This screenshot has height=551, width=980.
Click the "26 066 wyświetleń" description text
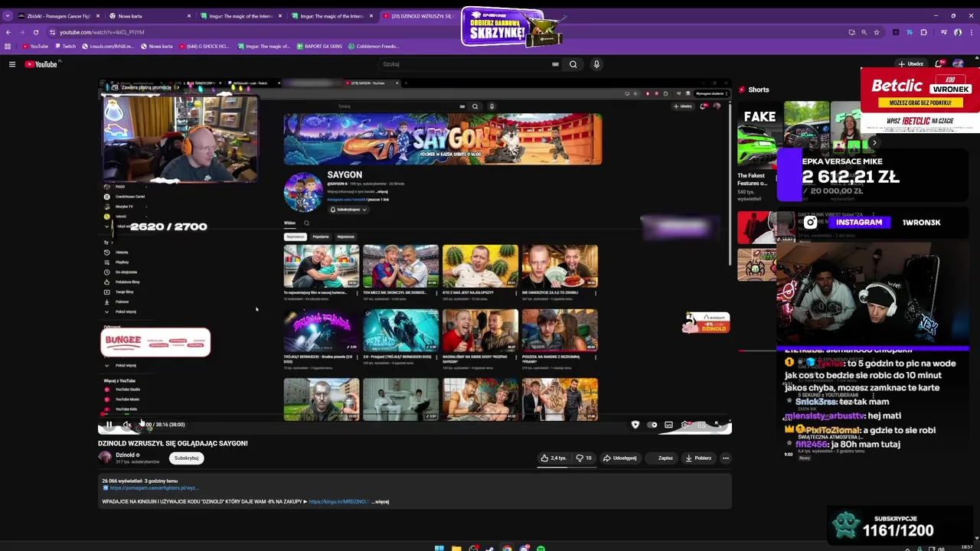coord(122,481)
